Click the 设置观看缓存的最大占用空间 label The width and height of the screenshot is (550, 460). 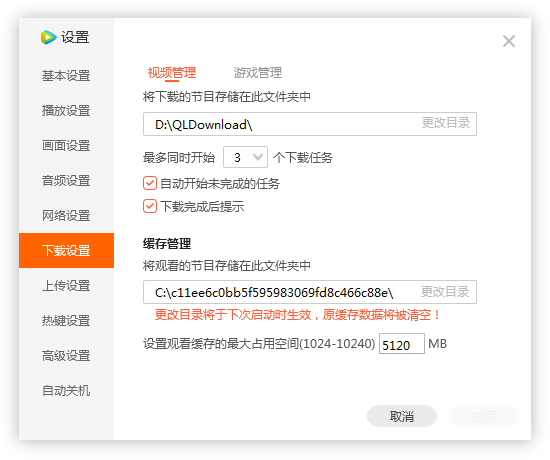coord(259,344)
